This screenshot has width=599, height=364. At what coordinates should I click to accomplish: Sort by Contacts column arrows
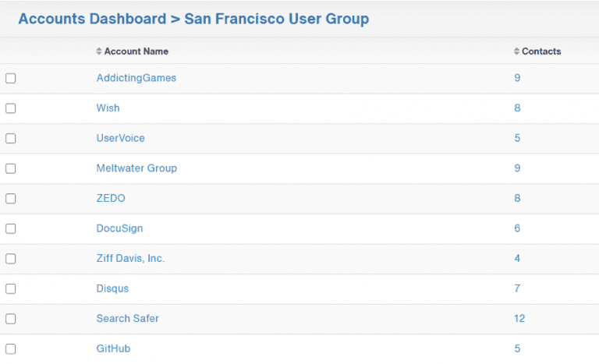(516, 51)
